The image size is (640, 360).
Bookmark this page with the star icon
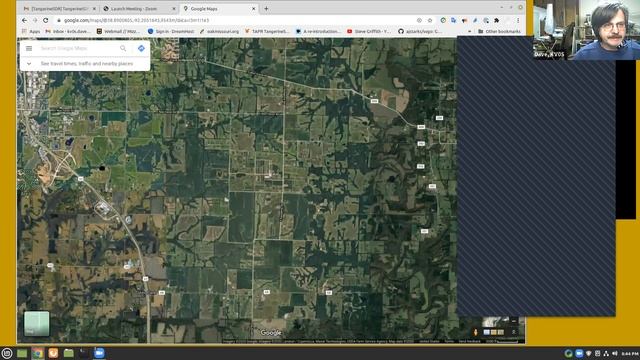coord(430,20)
